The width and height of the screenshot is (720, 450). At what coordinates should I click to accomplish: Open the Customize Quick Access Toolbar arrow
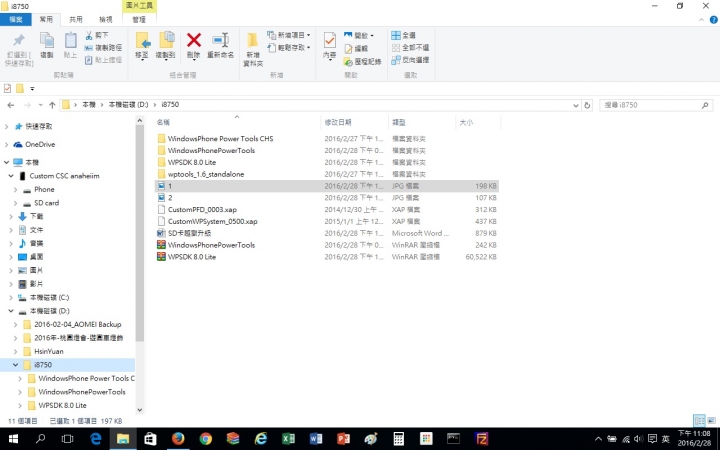pyautogui.click(x=32, y=89)
